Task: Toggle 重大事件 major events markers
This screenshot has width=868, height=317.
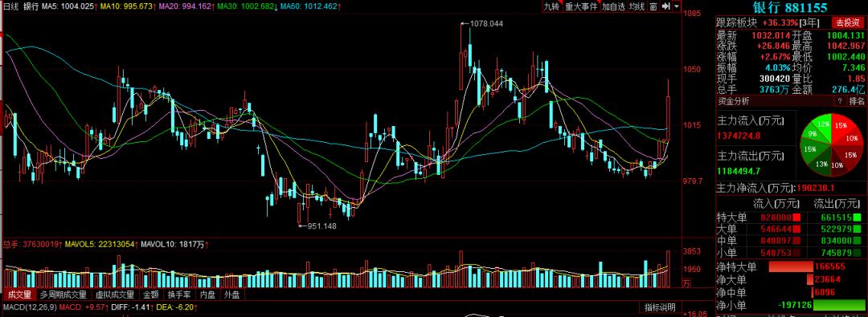Action: (x=581, y=6)
